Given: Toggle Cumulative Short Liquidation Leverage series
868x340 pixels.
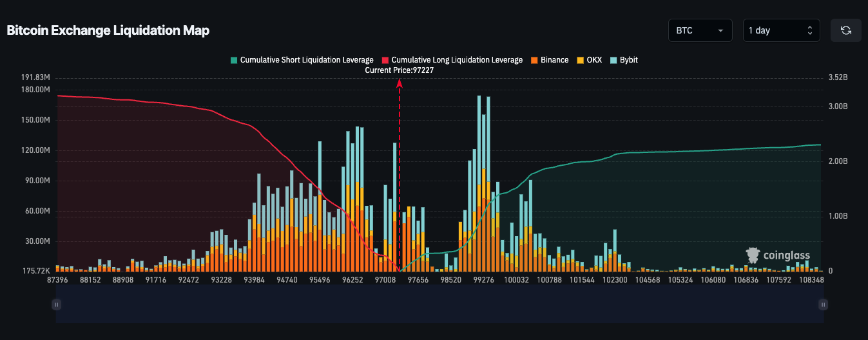Looking at the screenshot, I should pos(302,60).
